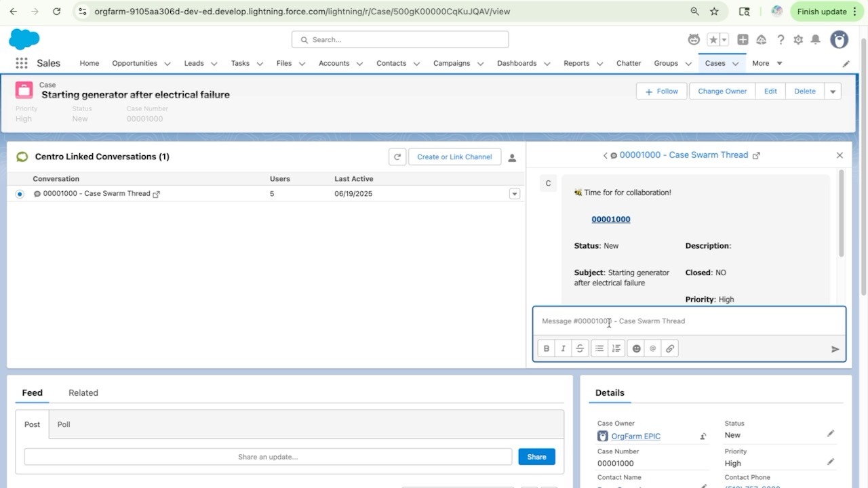
Task: Apply italic formatting to message
Action: (563, 348)
